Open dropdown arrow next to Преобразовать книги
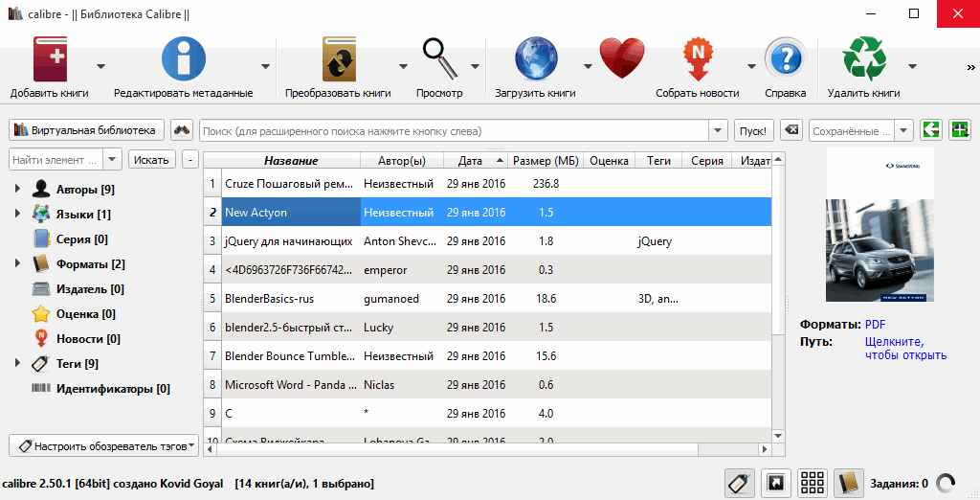980x500 pixels. pyautogui.click(x=403, y=66)
